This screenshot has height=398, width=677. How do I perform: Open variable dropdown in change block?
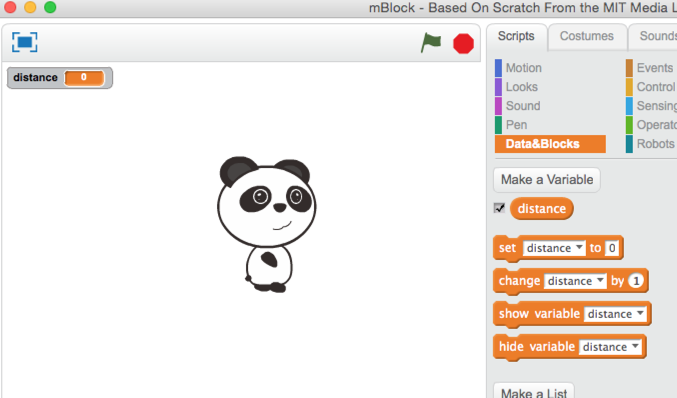click(x=575, y=281)
